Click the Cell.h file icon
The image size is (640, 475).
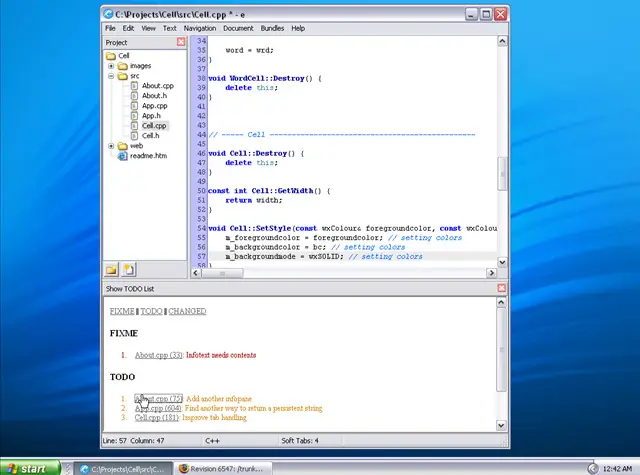[x=134, y=135]
